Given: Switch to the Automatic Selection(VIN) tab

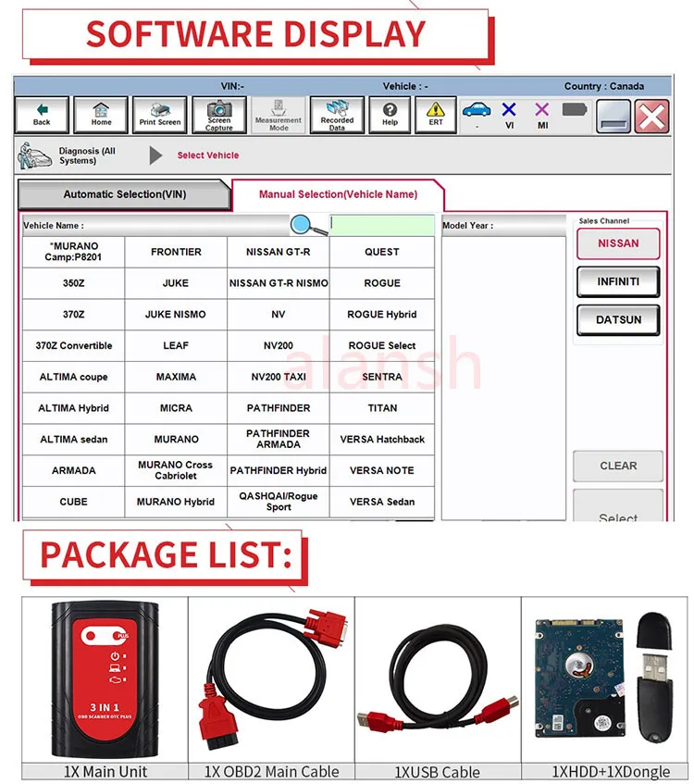Looking at the screenshot, I should click(x=125, y=194).
